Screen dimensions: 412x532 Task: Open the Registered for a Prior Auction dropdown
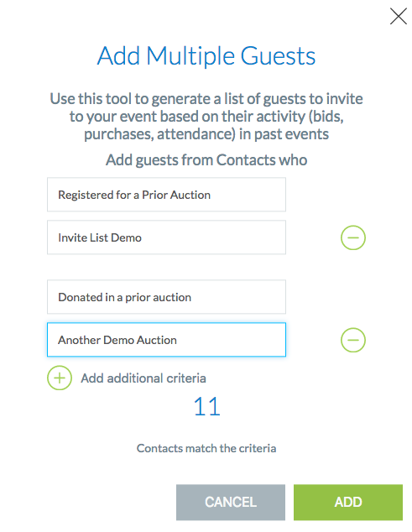click(x=166, y=195)
